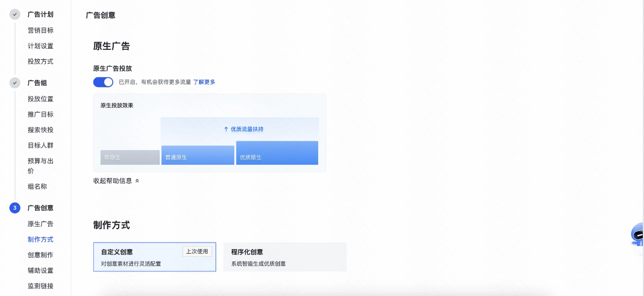This screenshot has height=296, width=644.
Task: Click the 非原生 bar in chart
Action: pyautogui.click(x=130, y=158)
